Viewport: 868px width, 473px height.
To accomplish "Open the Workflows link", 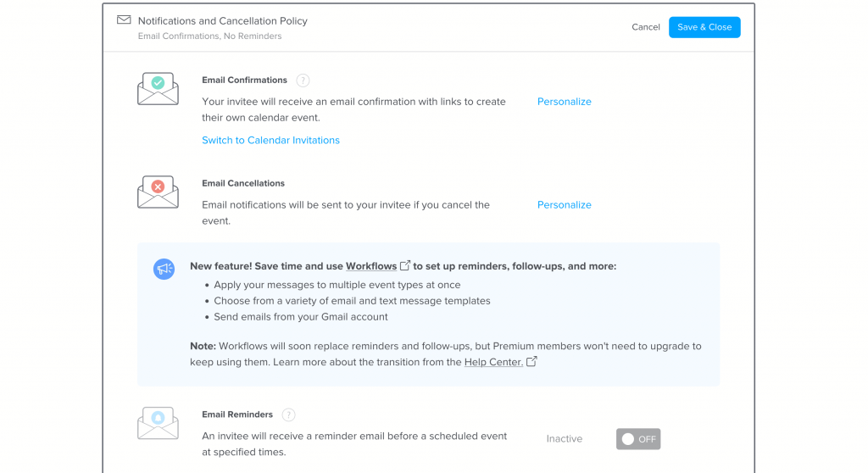I will coord(371,266).
